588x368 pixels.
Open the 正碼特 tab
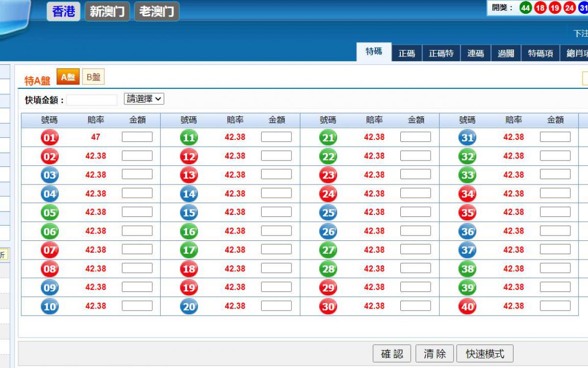click(441, 53)
